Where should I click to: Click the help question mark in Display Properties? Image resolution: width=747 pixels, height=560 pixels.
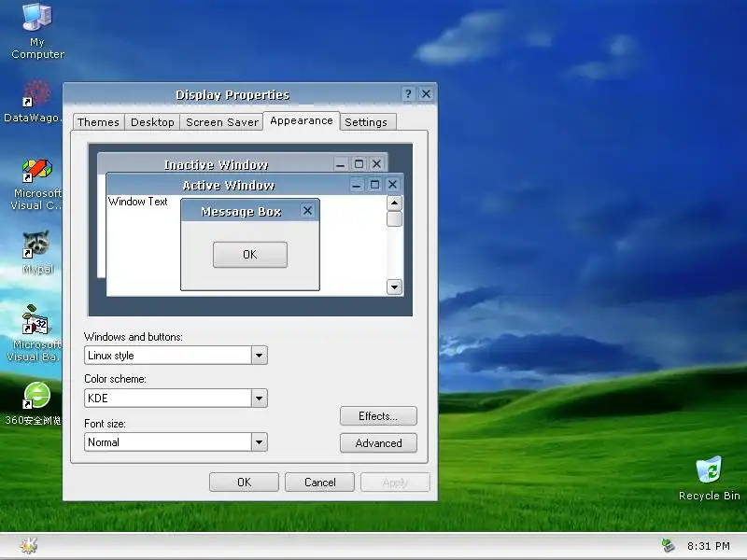408,94
